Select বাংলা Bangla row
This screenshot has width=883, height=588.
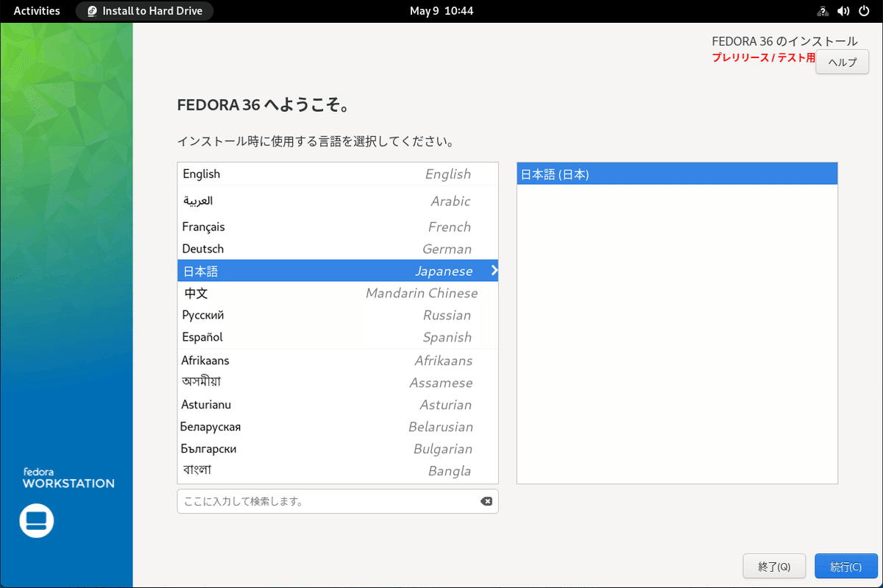pyautogui.click(x=338, y=471)
